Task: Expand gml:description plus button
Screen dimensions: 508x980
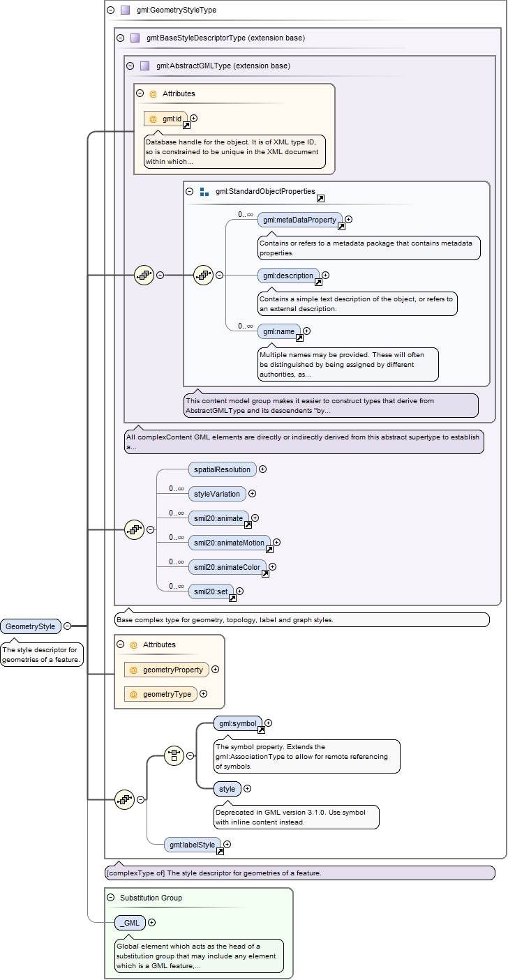Action: (325, 276)
